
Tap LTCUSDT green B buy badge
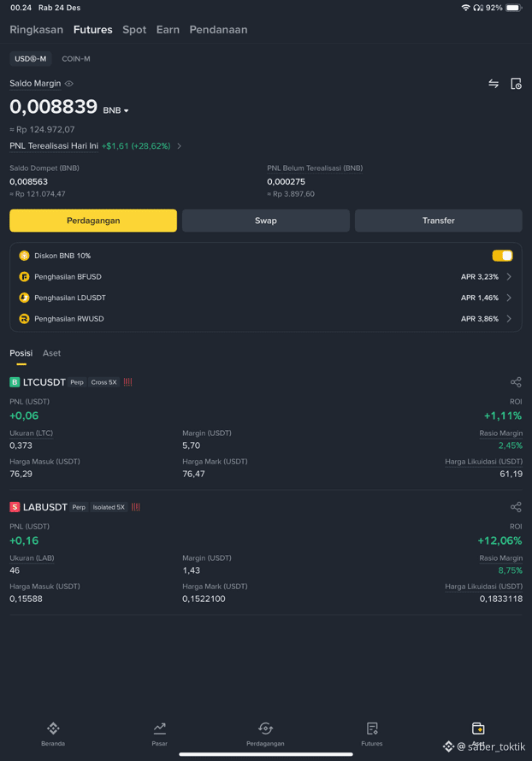pyautogui.click(x=15, y=382)
